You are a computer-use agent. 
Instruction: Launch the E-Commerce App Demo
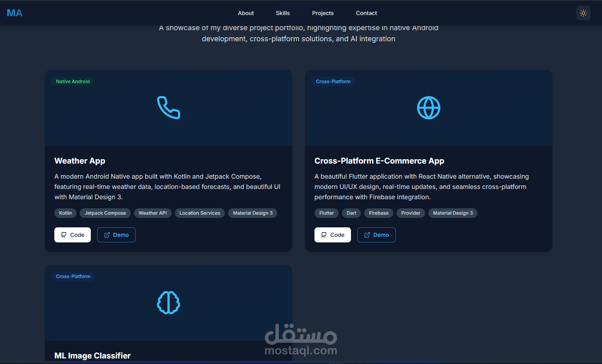coord(376,235)
